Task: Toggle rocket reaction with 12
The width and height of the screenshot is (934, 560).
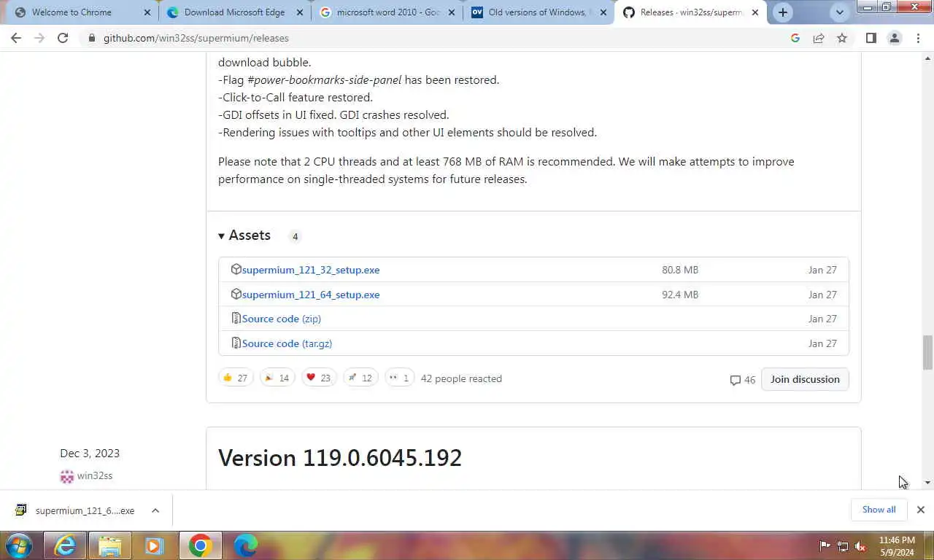Action: point(360,378)
